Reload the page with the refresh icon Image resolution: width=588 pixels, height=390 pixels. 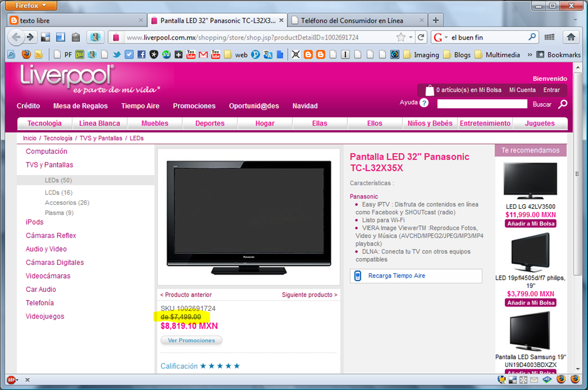[421, 37]
